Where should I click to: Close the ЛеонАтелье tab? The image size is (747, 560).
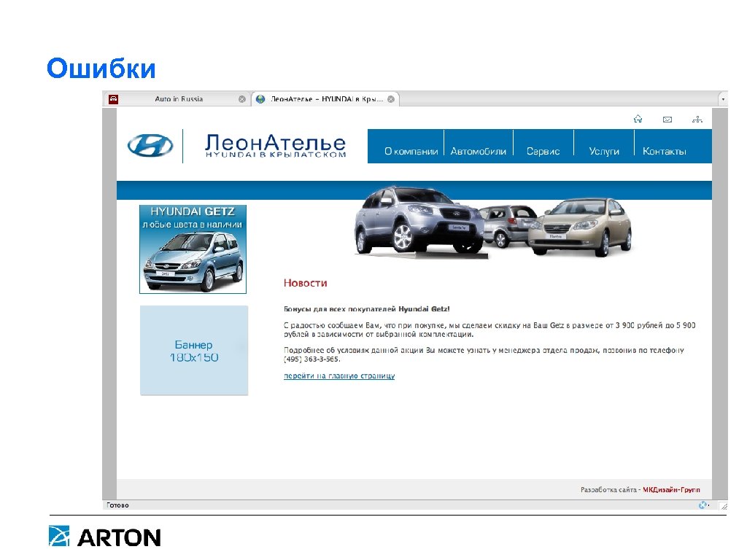(x=391, y=99)
